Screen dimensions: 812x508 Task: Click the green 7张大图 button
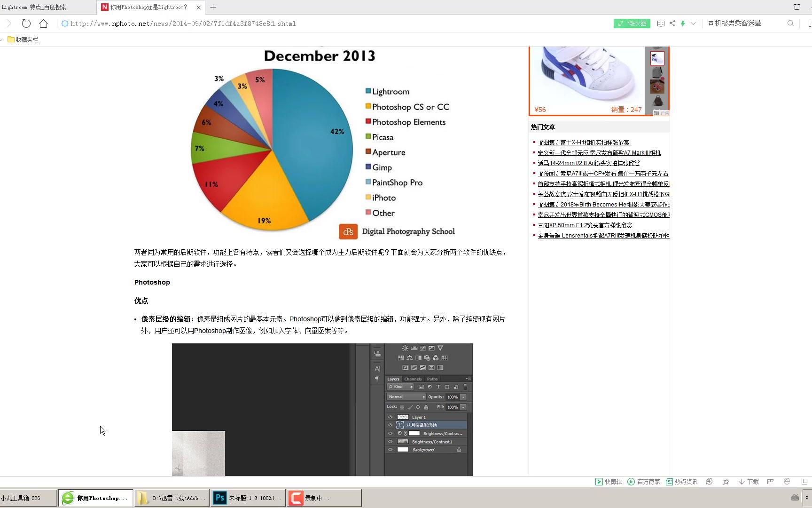(x=632, y=24)
